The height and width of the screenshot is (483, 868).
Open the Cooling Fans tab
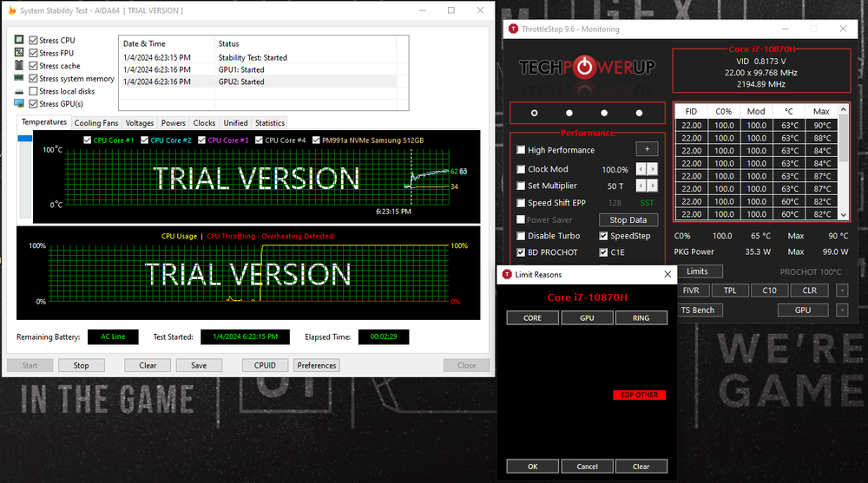(96, 123)
